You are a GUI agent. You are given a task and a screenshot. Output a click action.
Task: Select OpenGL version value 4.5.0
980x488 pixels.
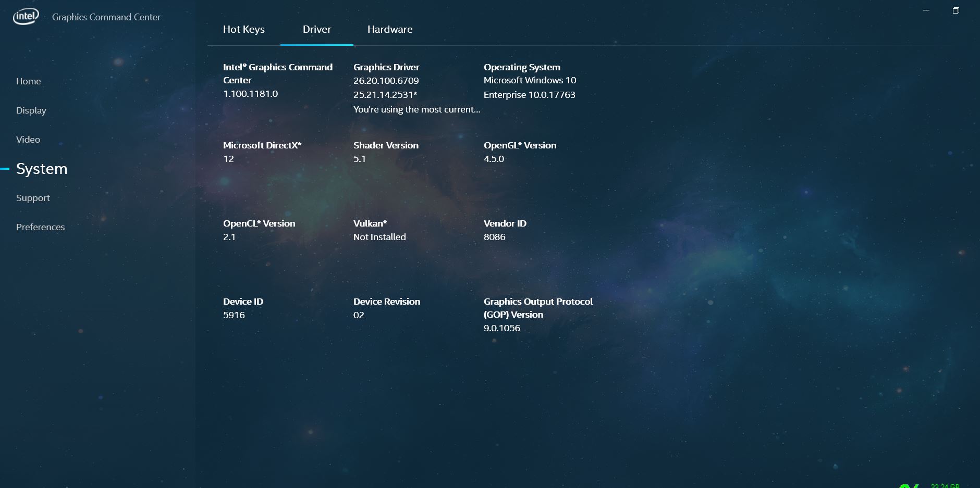coord(494,159)
